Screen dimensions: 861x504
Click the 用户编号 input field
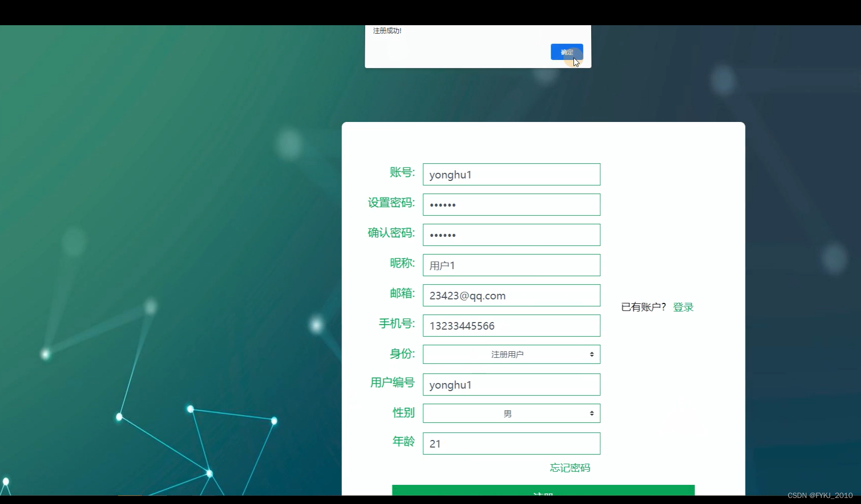tap(511, 385)
